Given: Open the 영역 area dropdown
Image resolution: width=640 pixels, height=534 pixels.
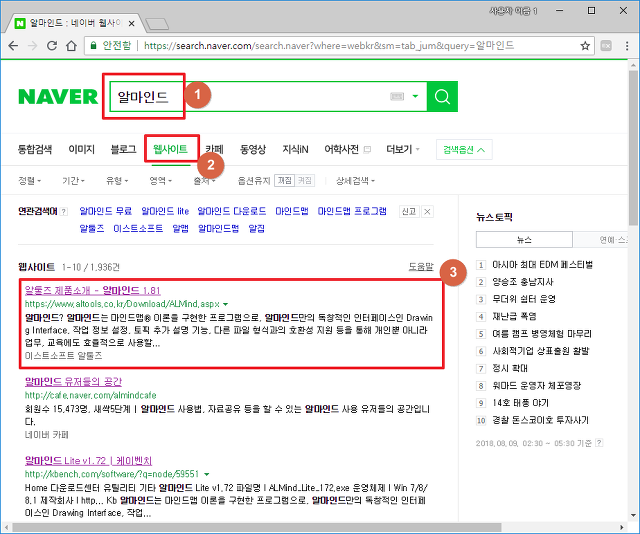Looking at the screenshot, I should 160,180.
